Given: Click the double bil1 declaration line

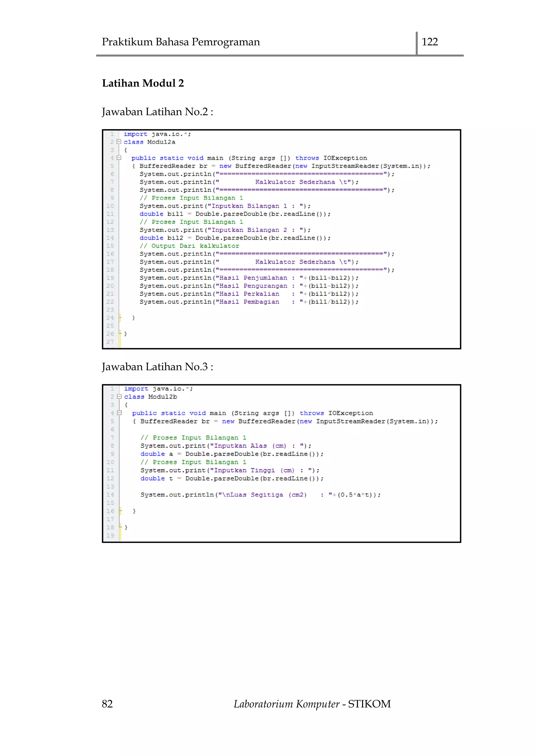Looking at the screenshot, I should pos(235,214).
